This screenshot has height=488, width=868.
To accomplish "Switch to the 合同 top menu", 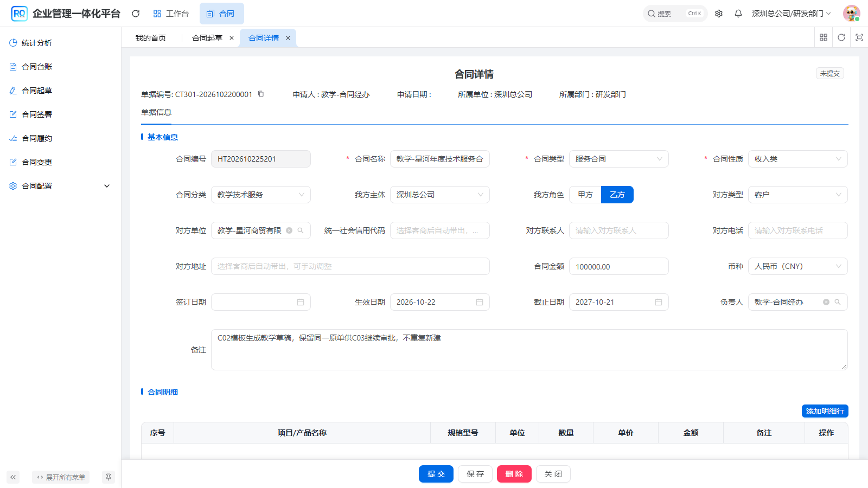I will 221,14.
